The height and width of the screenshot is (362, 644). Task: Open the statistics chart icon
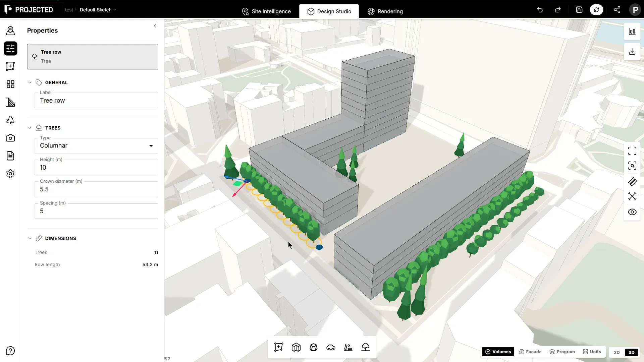click(632, 32)
